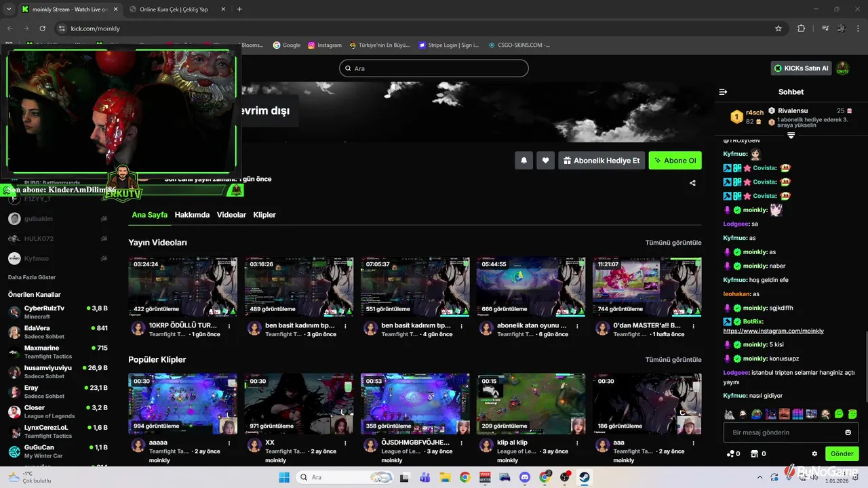Click the heart follow button
The height and width of the screenshot is (488, 868).
(x=545, y=161)
